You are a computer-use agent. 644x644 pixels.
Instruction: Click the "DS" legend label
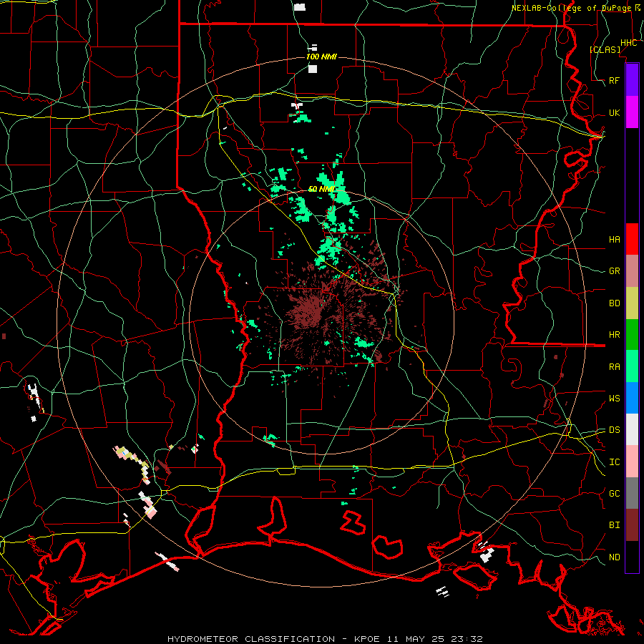click(x=614, y=429)
